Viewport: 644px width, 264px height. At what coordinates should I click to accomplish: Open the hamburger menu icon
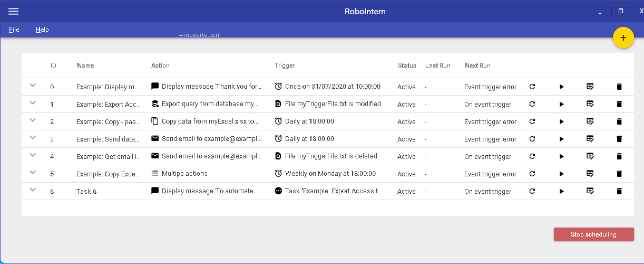[x=13, y=11]
